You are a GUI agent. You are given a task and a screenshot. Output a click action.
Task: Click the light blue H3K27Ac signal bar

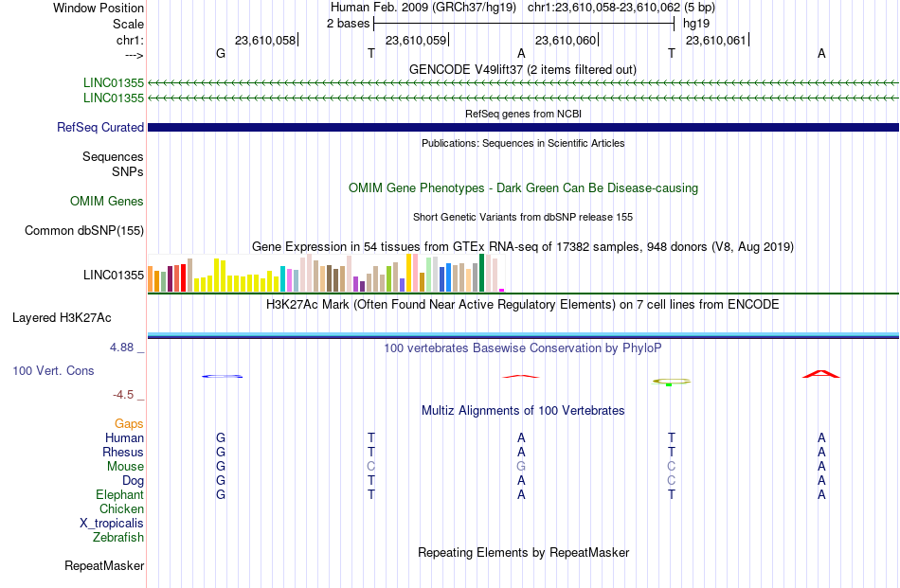[x=523, y=334]
